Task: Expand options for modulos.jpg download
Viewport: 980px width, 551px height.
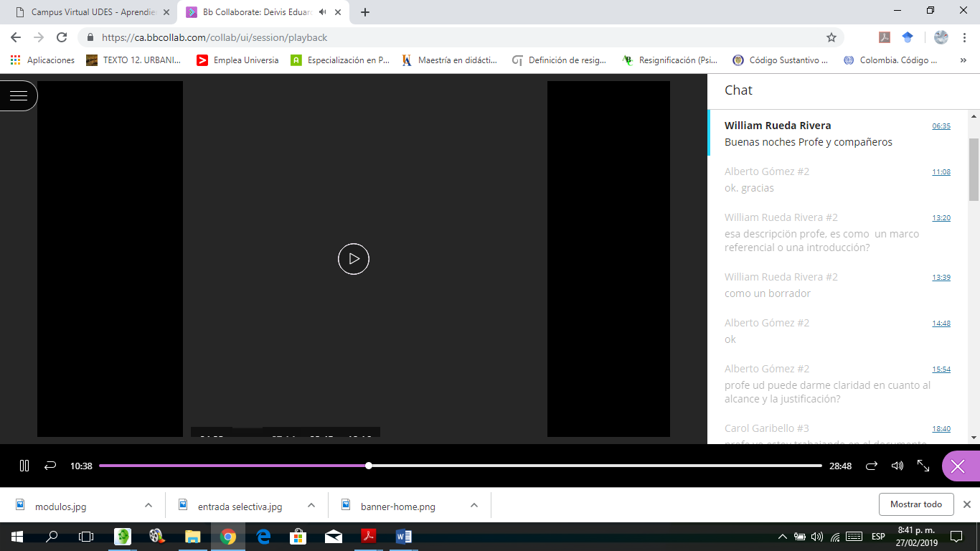Action: point(149,505)
